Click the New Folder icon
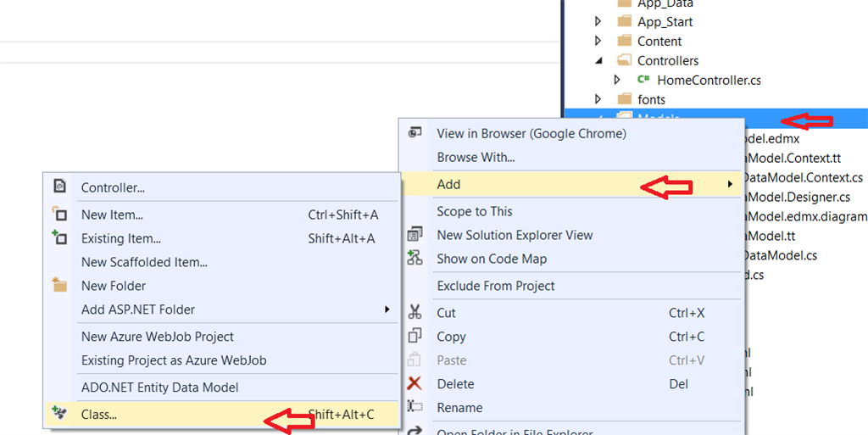Image resolution: width=868 pixels, height=435 pixels. pyautogui.click(x=59, y=286)
